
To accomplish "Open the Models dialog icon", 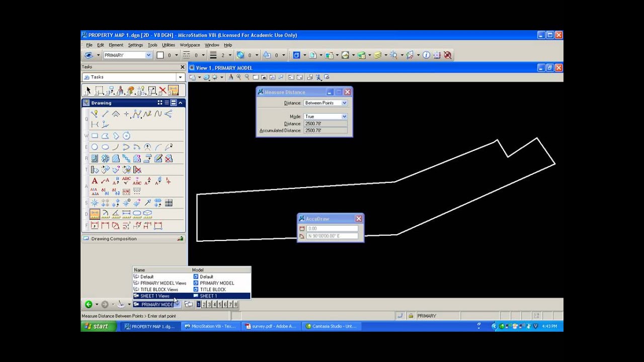I will [296, 55].
